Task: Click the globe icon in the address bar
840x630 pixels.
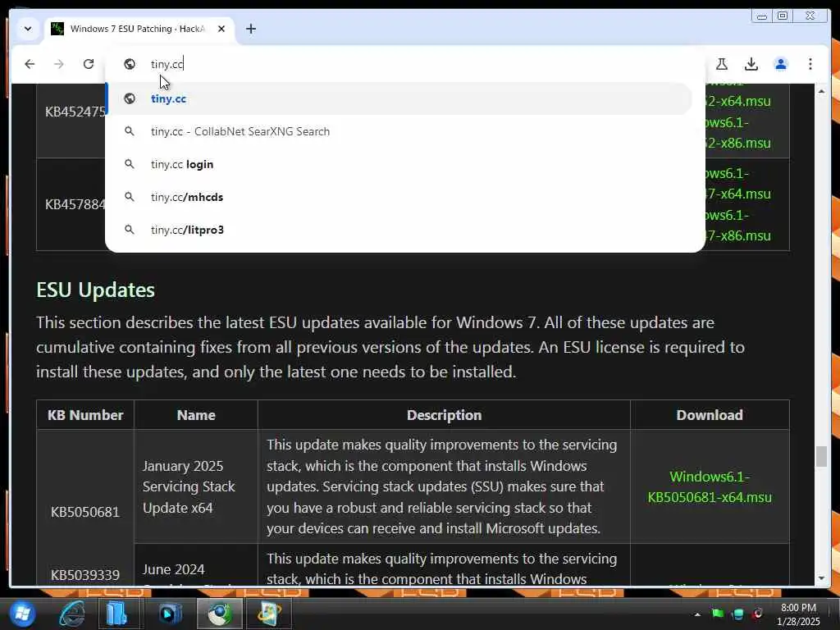Action: coord(129,64)
